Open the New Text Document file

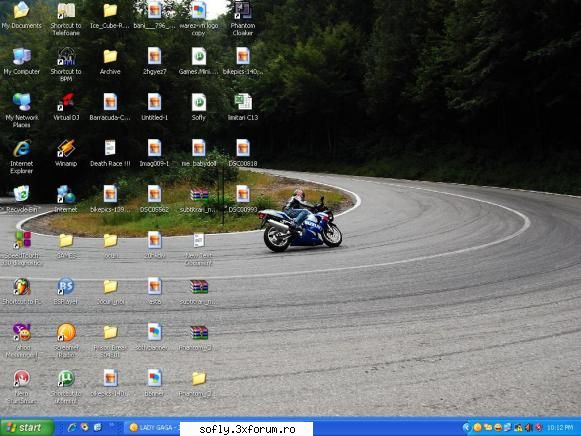coord(199,248)
